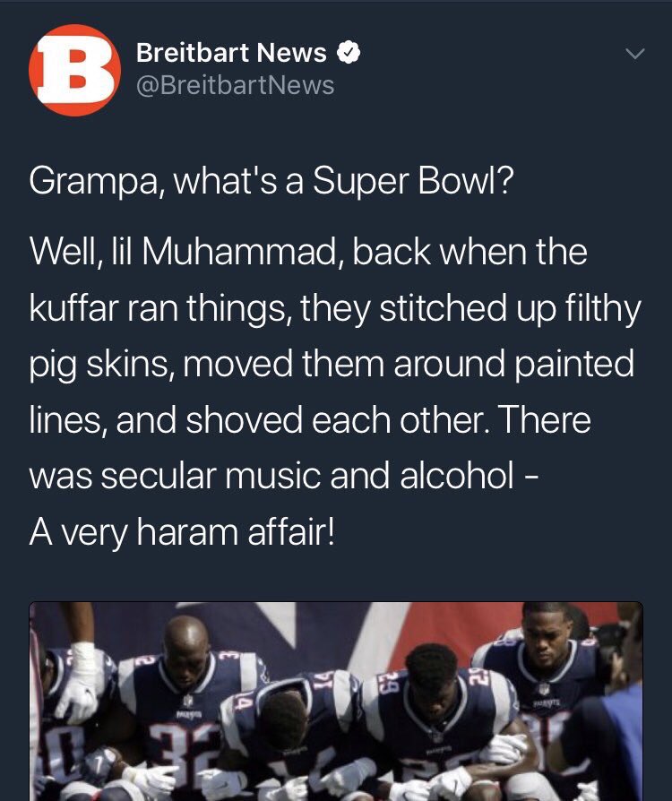
Task: Click the player wearing jersey 29
Action: click(x=439, y=726)
